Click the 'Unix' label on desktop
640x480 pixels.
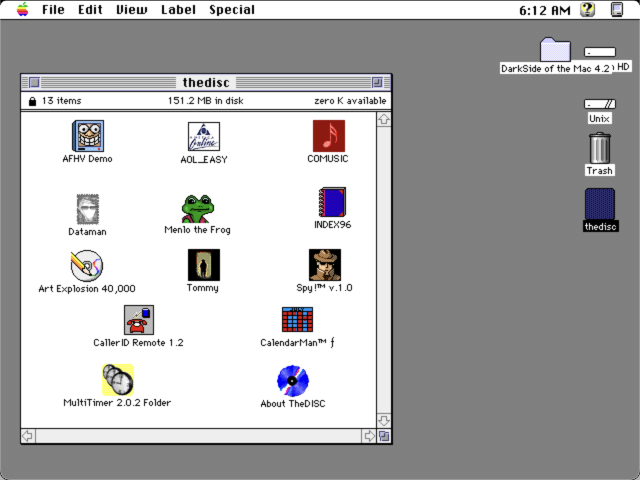pos(600,119)
